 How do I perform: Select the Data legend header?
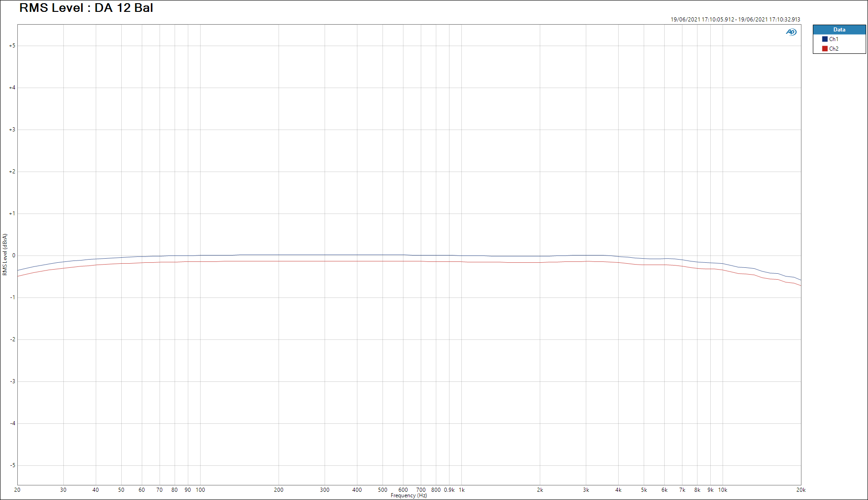coord(839,30)
